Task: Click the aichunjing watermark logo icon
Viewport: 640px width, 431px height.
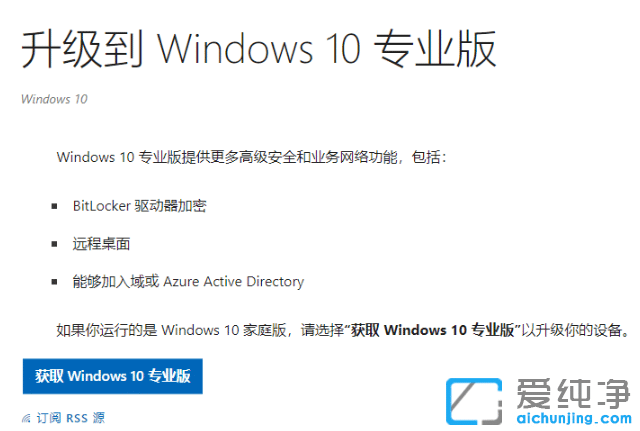Action: [x=475, y=400]
